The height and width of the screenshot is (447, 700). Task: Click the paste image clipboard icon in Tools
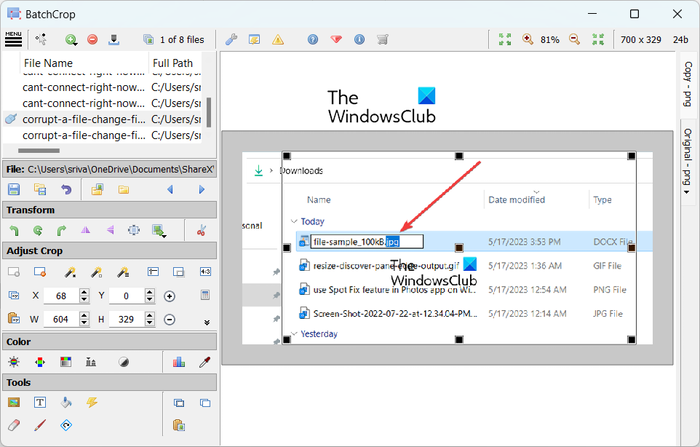tap(179, 425)
